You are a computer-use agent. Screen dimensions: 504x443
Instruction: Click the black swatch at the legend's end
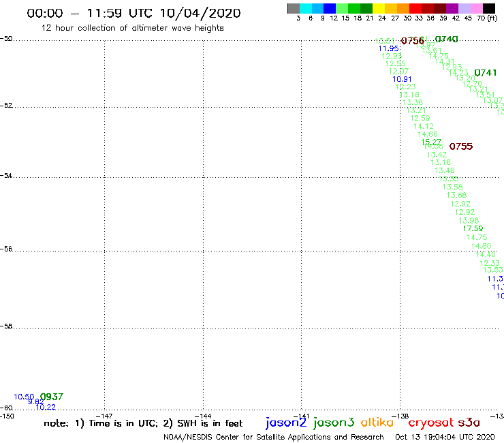(488, 8)
